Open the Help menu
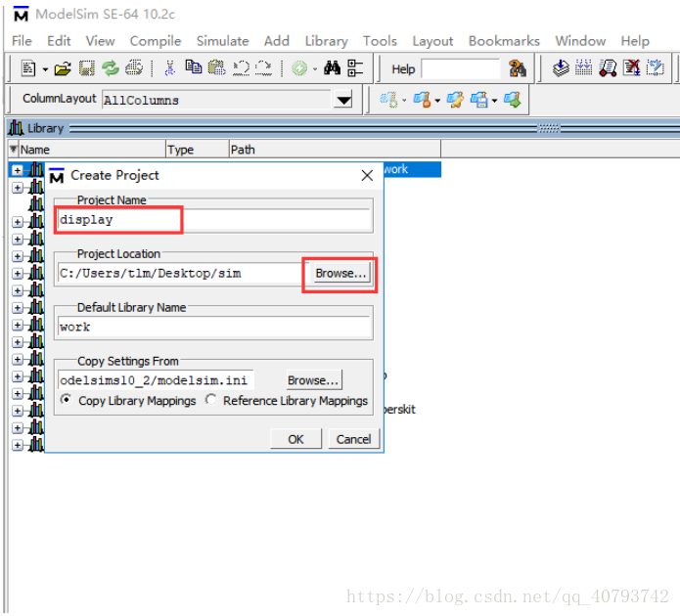The width and height of the screenshot is (680, 616). pyautogui.click(x=635, y=41)
